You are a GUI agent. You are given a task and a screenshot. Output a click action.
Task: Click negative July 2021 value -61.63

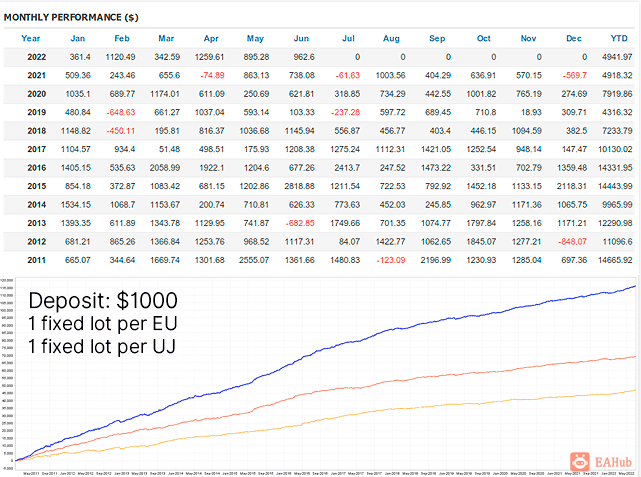347,76
